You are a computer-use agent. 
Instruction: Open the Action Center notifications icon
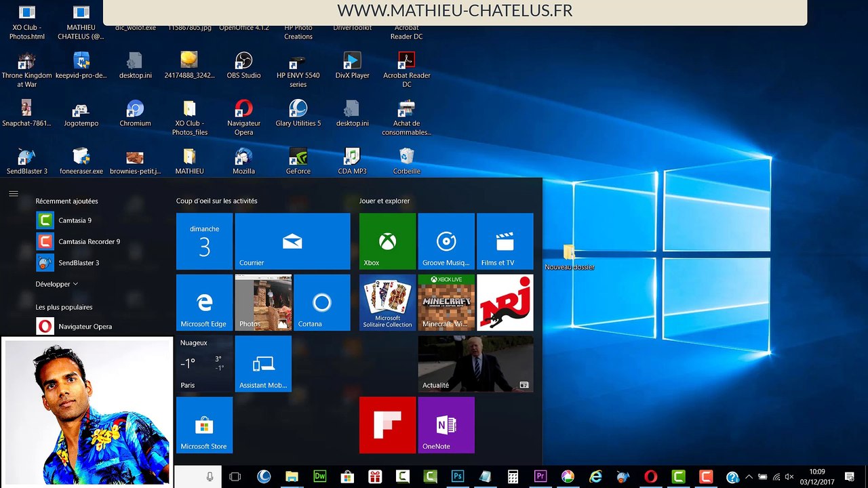point(850,477)
